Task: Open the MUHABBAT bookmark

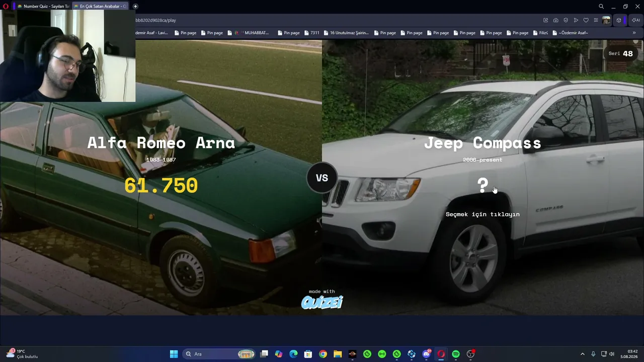Action: pyautogui.click(x=252, y=33)
